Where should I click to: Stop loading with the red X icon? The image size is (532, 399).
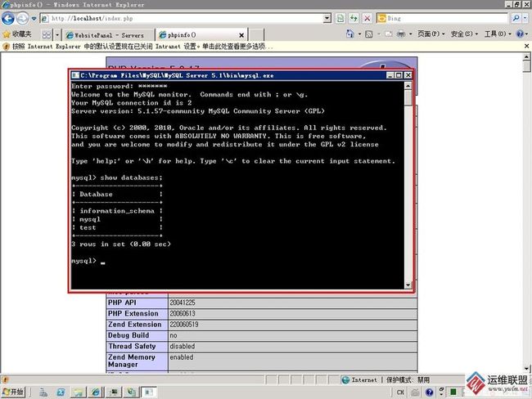pyautogui.click(x=367, y=18)
